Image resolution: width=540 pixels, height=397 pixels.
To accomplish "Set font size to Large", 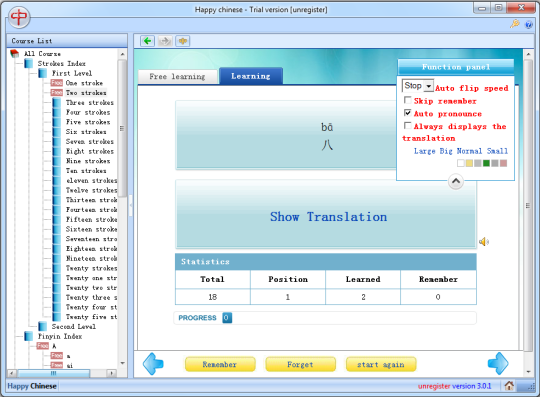I will pos(425,151).
